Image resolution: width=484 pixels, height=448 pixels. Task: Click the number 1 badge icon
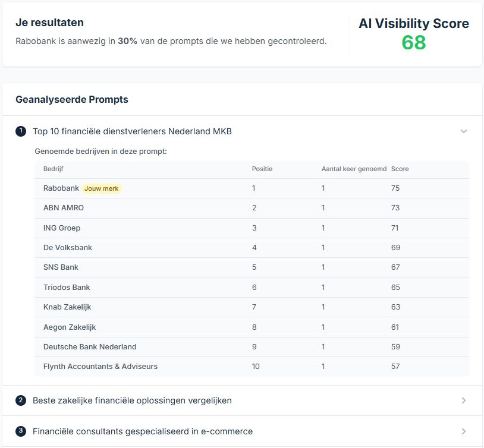pyautogui.click(x=21, y=131)
